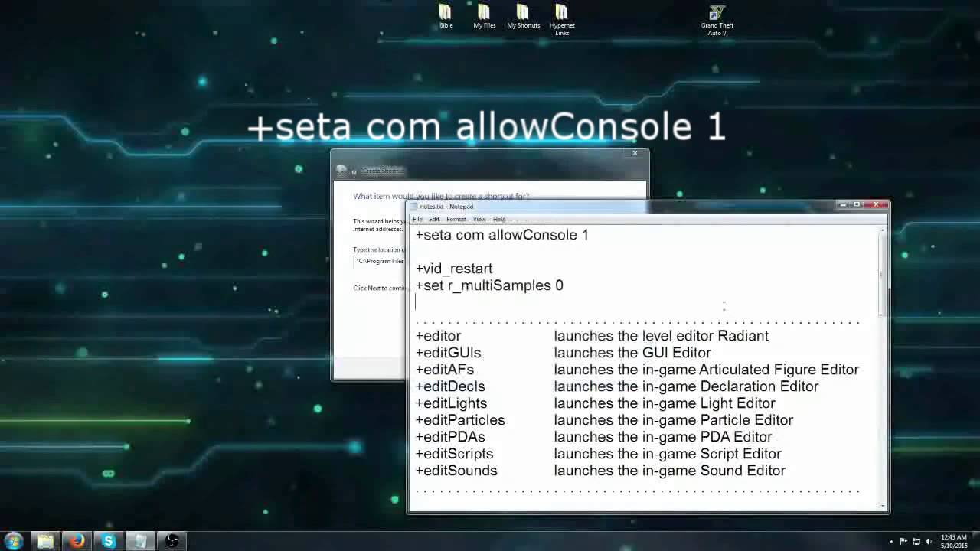Viewport: 980px width, 551px height.
Task: Click the '+editSounds' text in Notepad
Action: [456, 471]
